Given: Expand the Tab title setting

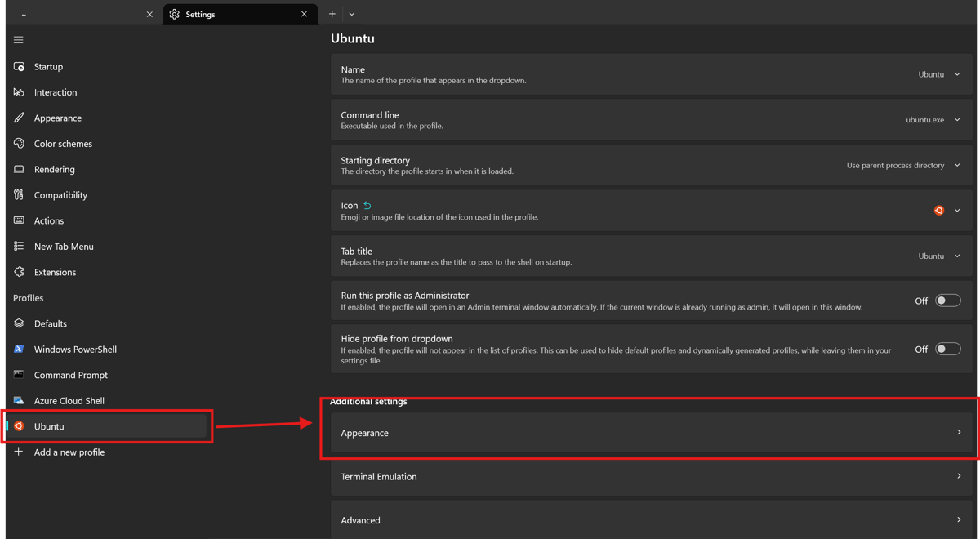Looking at the screenshot, I should (652, 256).
